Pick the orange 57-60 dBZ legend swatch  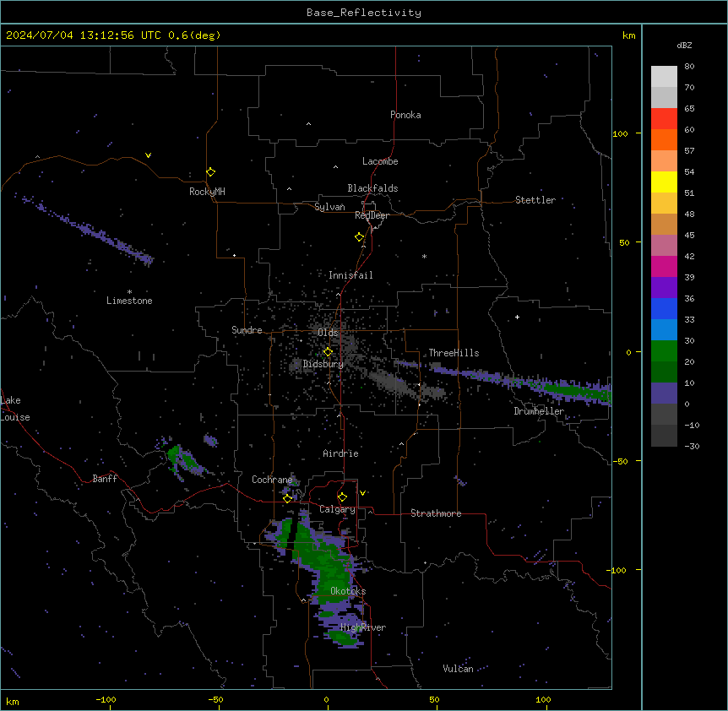[x=664, y=139]
